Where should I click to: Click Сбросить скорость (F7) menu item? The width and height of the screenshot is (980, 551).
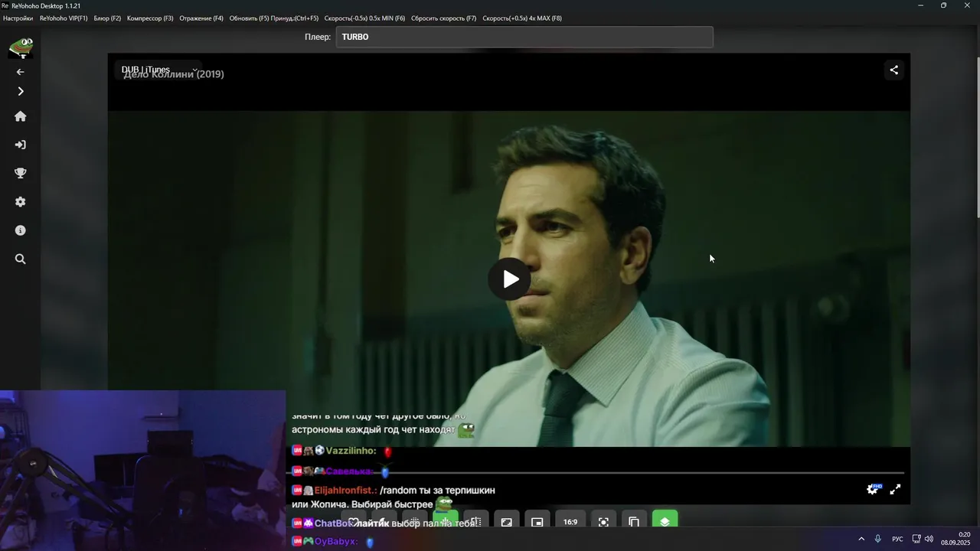(443, 18)
